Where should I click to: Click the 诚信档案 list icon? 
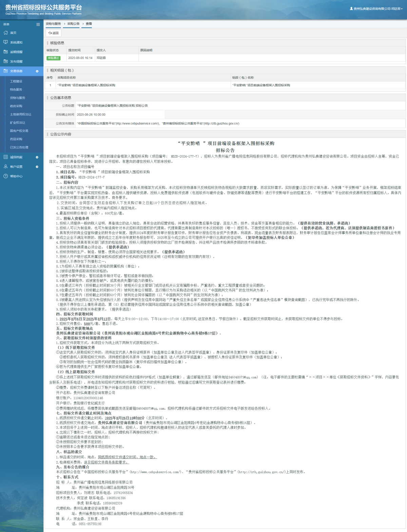click(5, 157)
